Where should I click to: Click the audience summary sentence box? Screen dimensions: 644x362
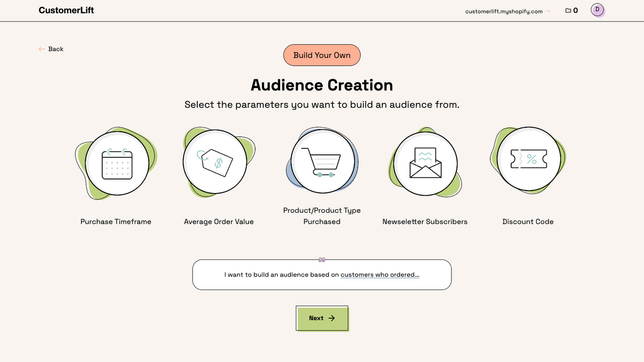click(321, 275)
